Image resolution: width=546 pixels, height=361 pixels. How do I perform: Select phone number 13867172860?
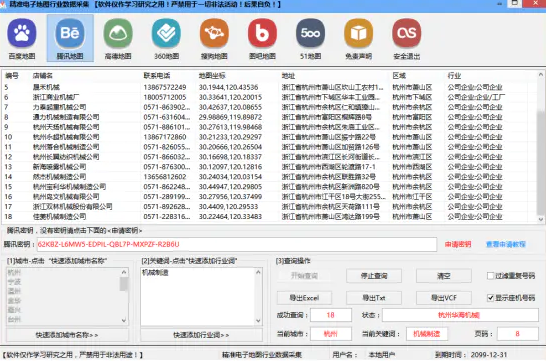[x=165, y=137]
